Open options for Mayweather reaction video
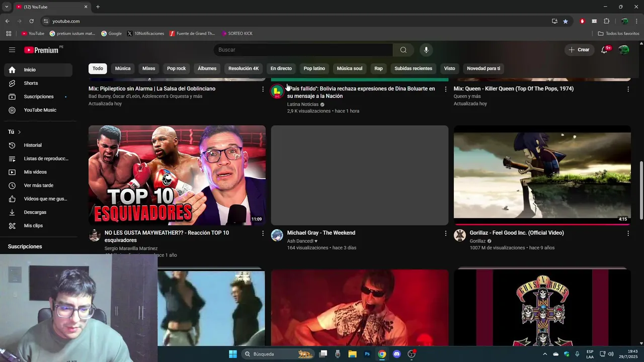The width and height of the screenshot is (644, 362). (263, 233)
